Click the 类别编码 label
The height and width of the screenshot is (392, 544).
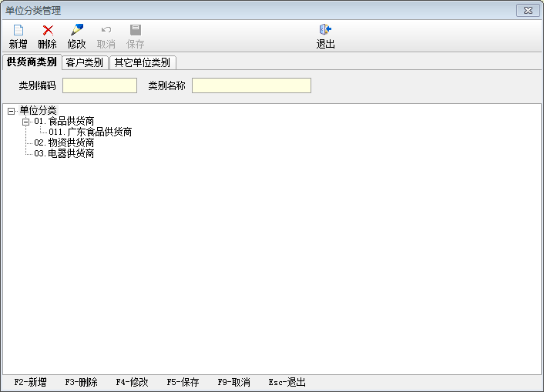(x=37, y=85)
